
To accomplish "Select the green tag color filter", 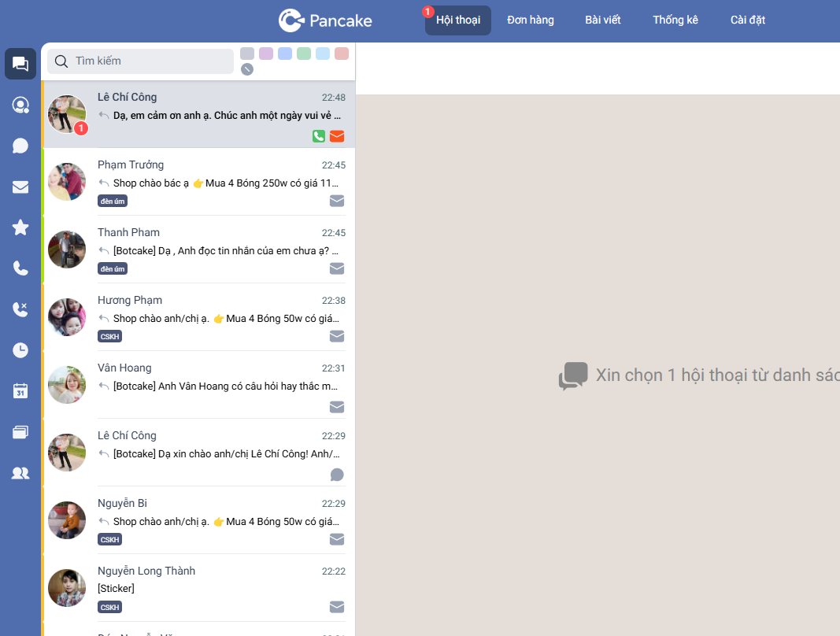I will coord(304,54).
